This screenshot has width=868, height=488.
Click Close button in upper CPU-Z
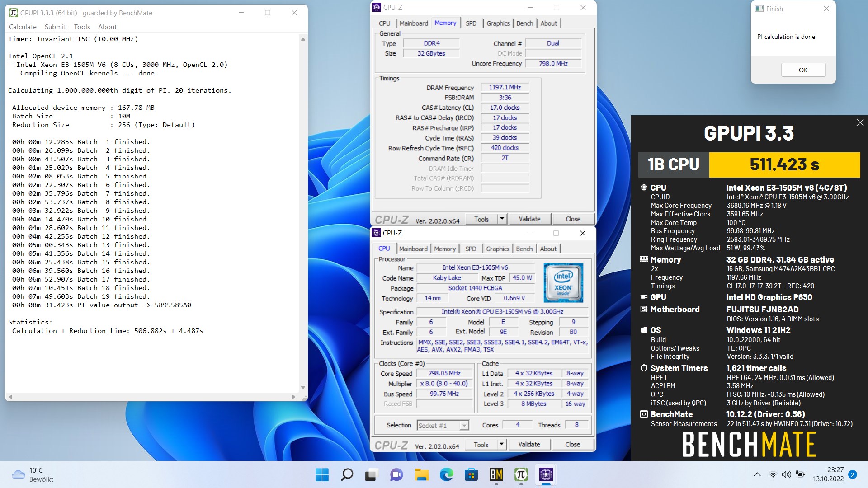pyautogui.click(x=573, y=219)
